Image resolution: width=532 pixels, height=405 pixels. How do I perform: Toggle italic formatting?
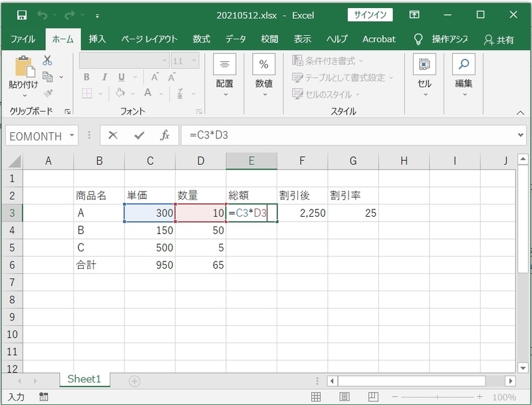pyautogui.click(x=104, y=77)
